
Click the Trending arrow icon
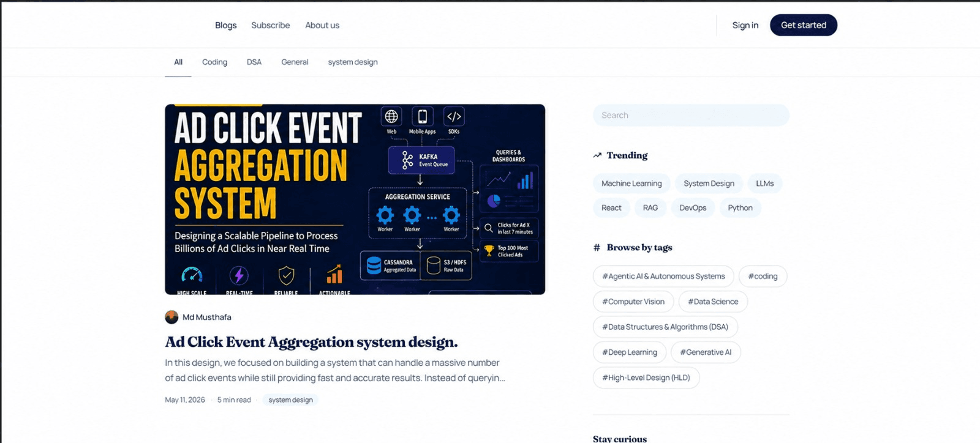tap(597, 155)
